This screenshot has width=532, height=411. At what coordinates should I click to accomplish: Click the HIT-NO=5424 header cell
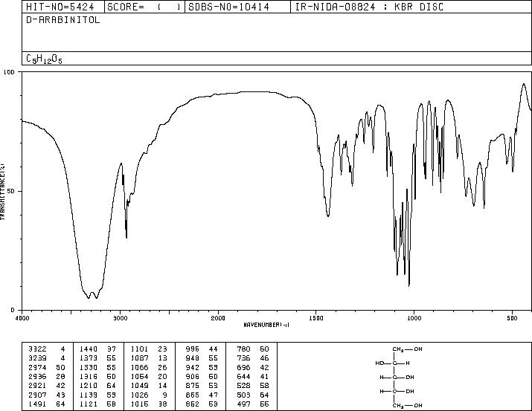pos(60,7)
